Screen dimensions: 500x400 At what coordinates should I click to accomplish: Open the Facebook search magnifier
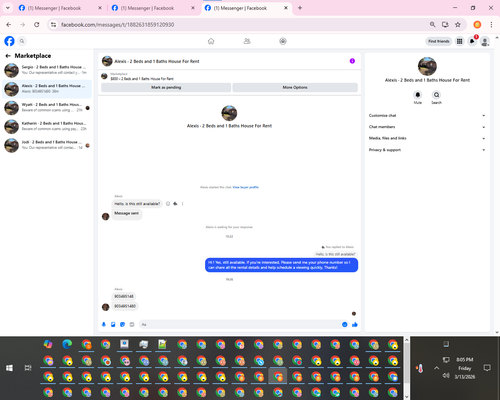22,41
